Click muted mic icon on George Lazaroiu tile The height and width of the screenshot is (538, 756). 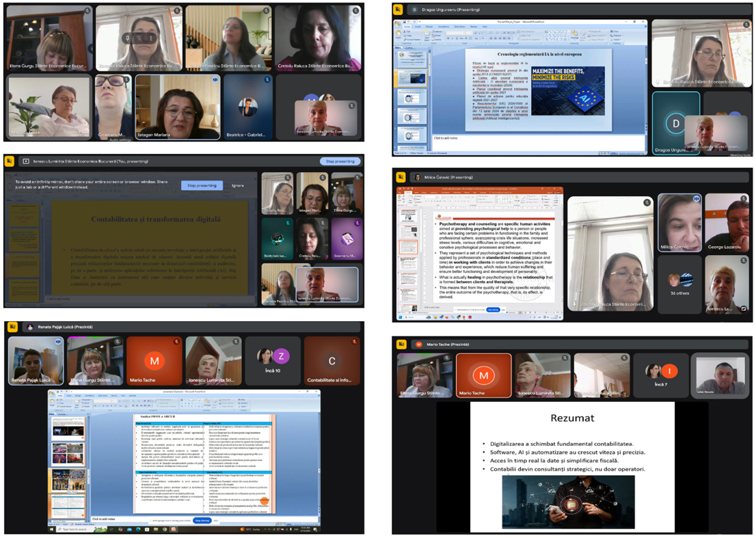745,198
